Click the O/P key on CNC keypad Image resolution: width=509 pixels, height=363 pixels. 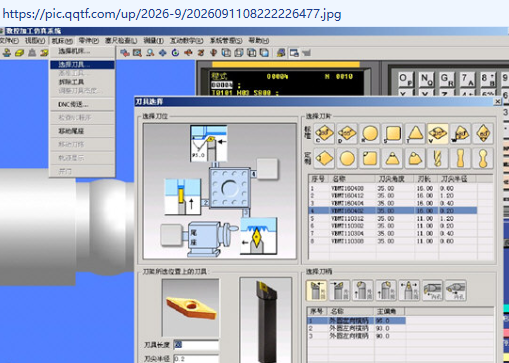pos(405,79)
